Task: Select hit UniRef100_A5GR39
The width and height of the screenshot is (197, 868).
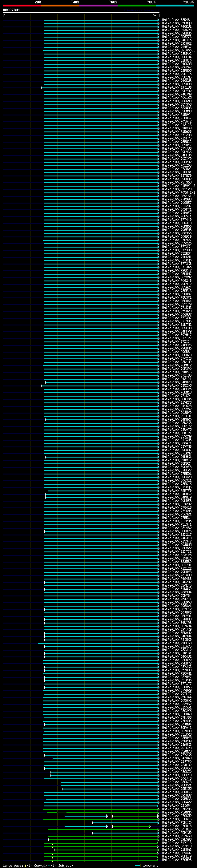Action: pos(177,741)
